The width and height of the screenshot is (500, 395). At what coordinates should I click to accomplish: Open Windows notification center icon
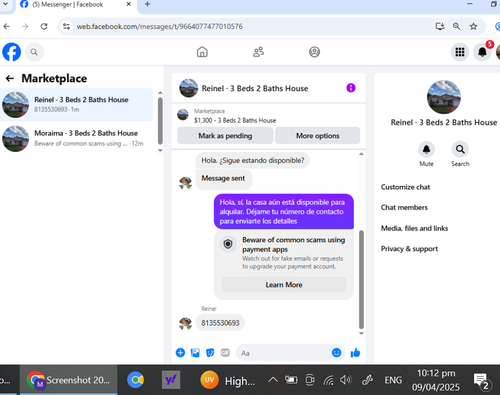pos(481,381)
